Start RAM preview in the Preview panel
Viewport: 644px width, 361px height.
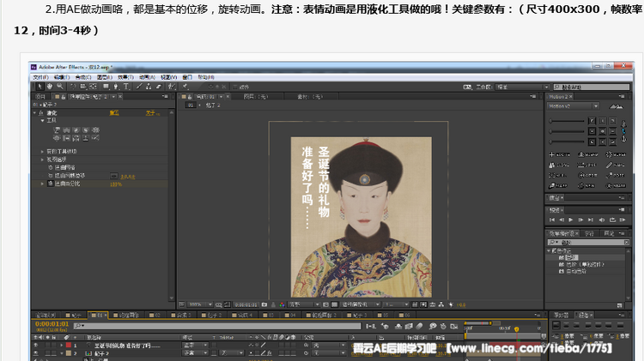623,220
